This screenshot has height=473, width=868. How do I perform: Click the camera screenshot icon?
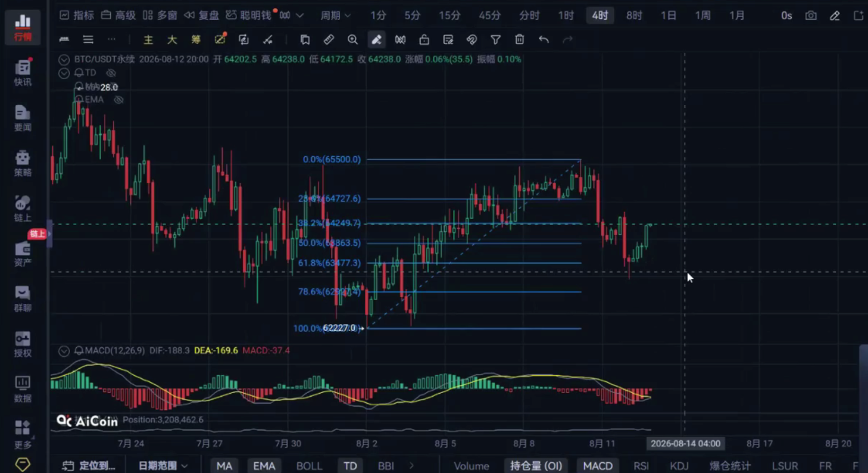(811, 15)
